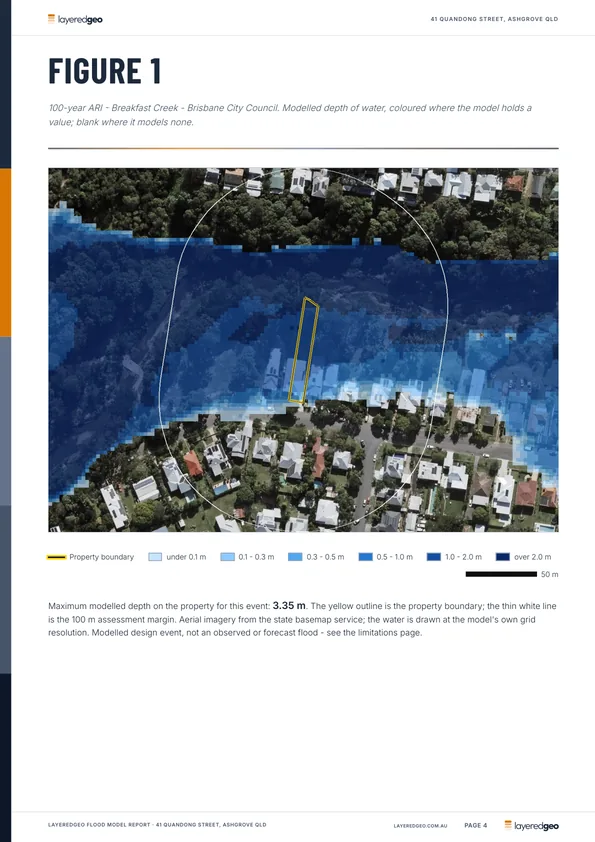Select the '0.5 - 1.0 m' legend swatch

tap(365, 557)
